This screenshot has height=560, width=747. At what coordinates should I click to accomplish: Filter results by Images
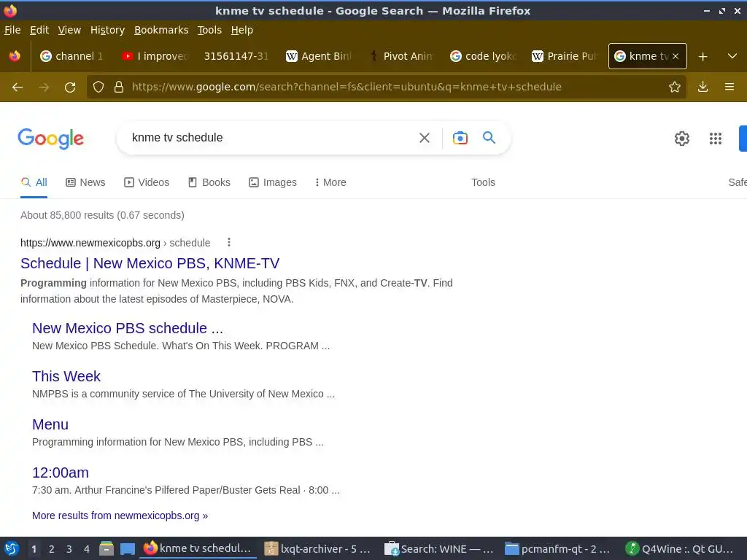273,182
